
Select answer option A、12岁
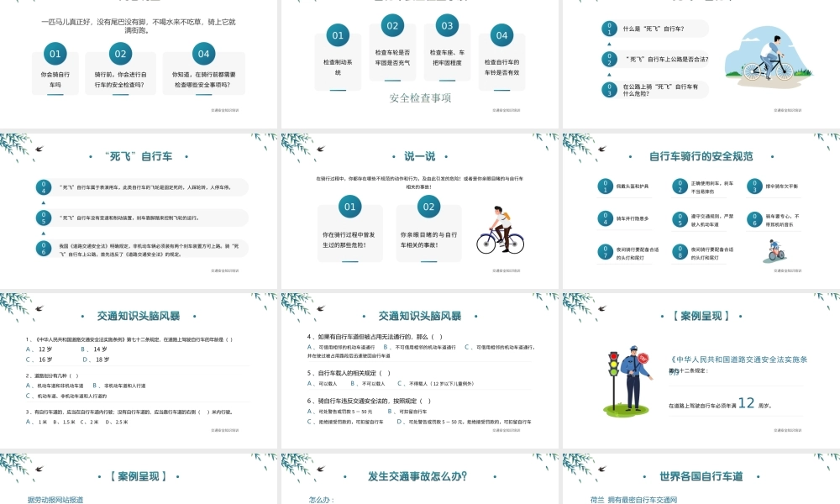39,349
